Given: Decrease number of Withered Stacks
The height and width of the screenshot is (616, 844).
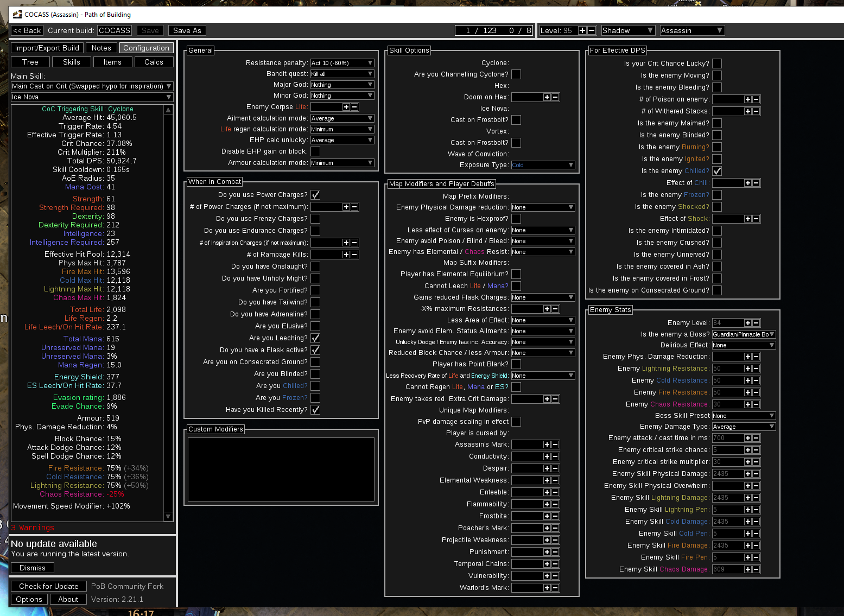Looking at the screenshot, I should tap(756, 111).
